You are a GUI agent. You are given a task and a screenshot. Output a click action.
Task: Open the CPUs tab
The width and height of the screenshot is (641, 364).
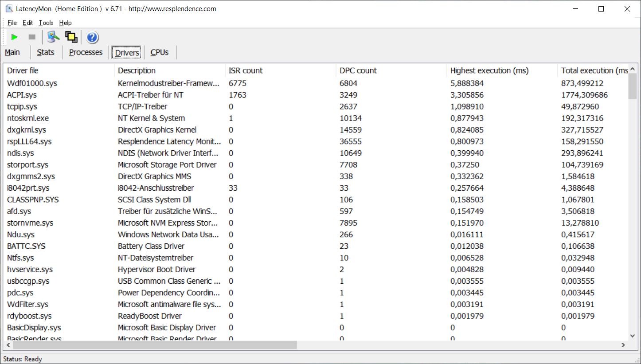tap(160, 52)
